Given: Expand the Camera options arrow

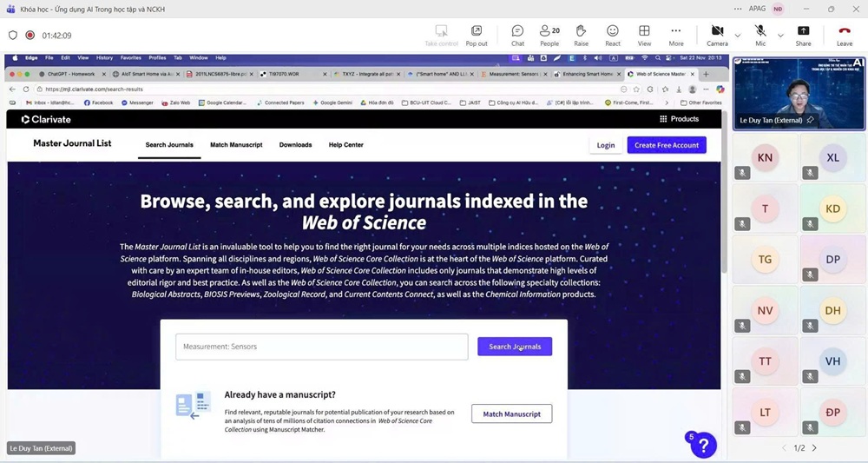Looking at the screenshot, I should point(738,36).
